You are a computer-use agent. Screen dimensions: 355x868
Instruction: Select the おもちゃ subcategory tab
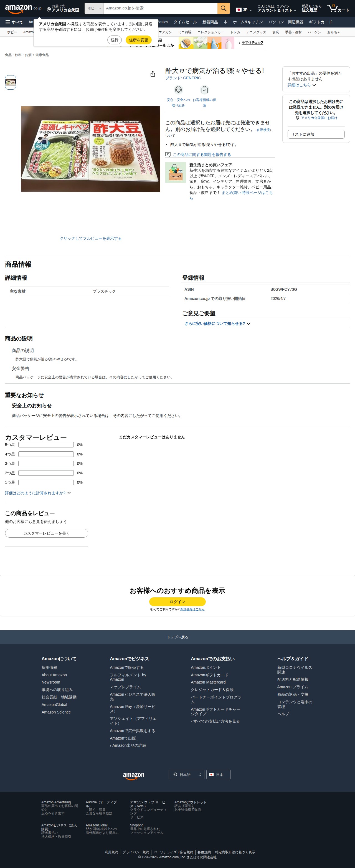(x=334, y=32)
